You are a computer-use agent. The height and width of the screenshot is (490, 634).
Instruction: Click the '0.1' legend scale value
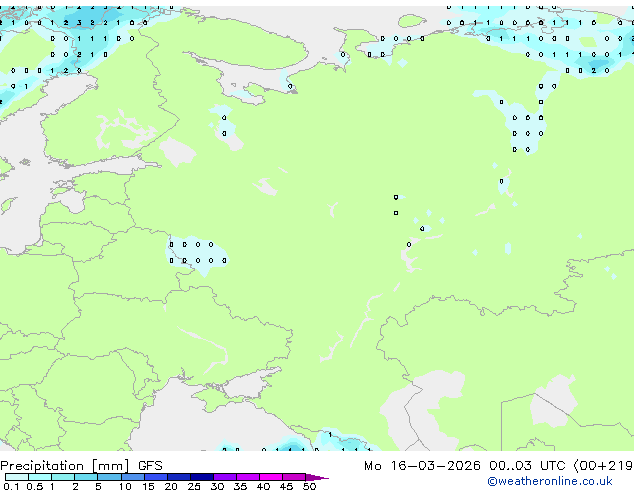pos(11,486)
